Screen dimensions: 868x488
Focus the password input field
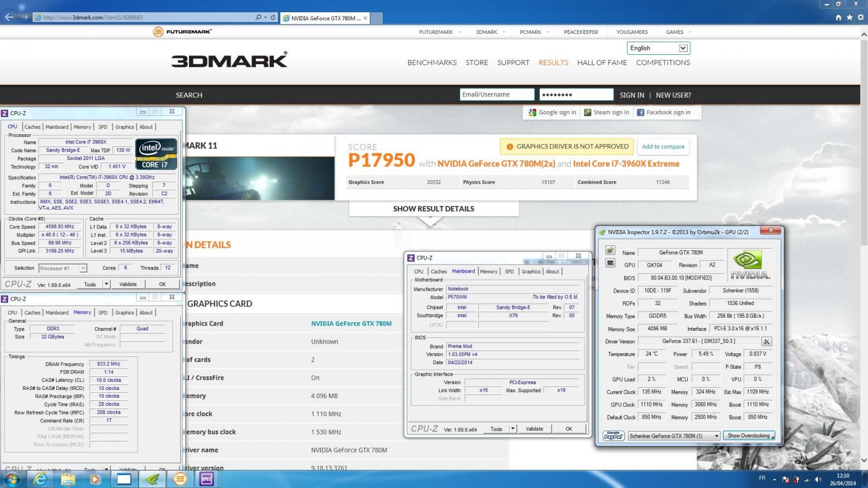click(576, 95)
